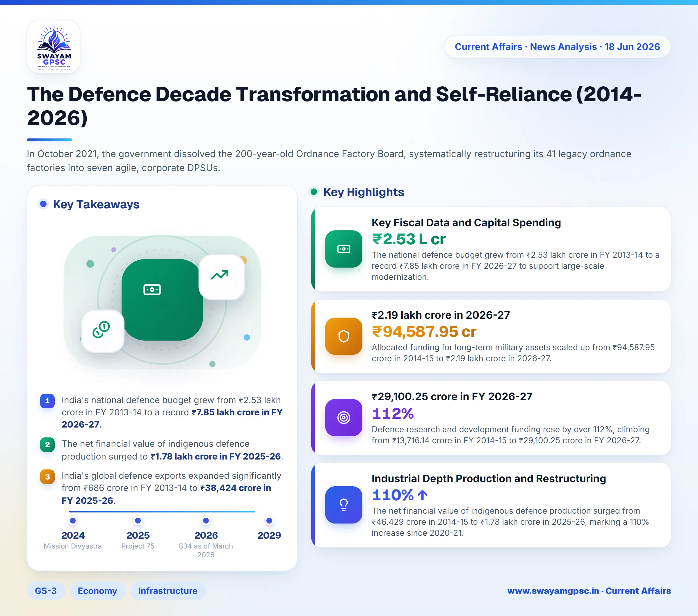Click the up arrow next to 110%
The width and height of the screenshot is (698, 616).
(x=422, y=495)
